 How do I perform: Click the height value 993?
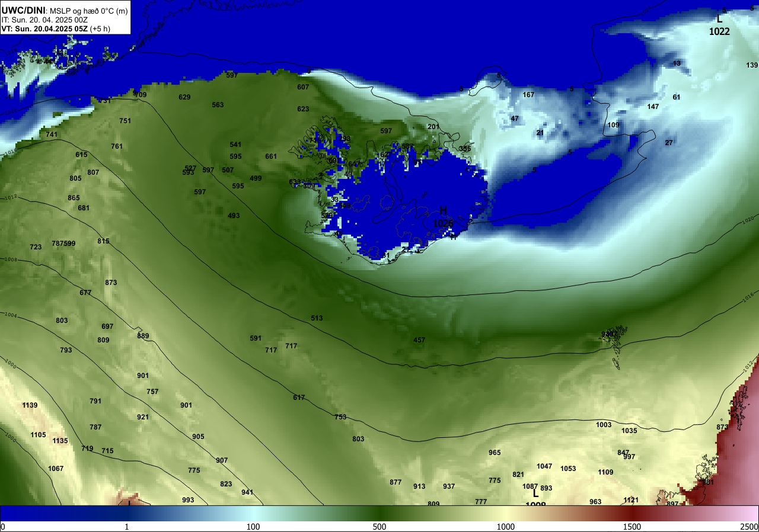pos(188,500)
